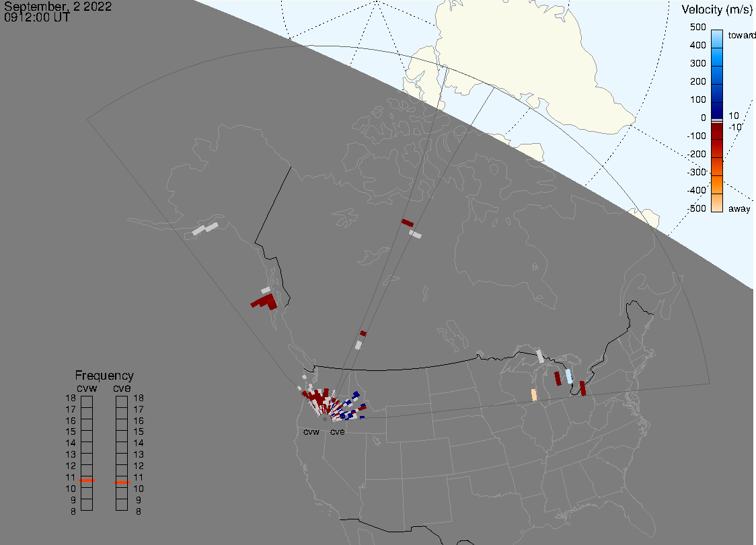Click the red marker in the cve frequency bar
This screenshot has width=756, height=545.
(x=122, y=483)
